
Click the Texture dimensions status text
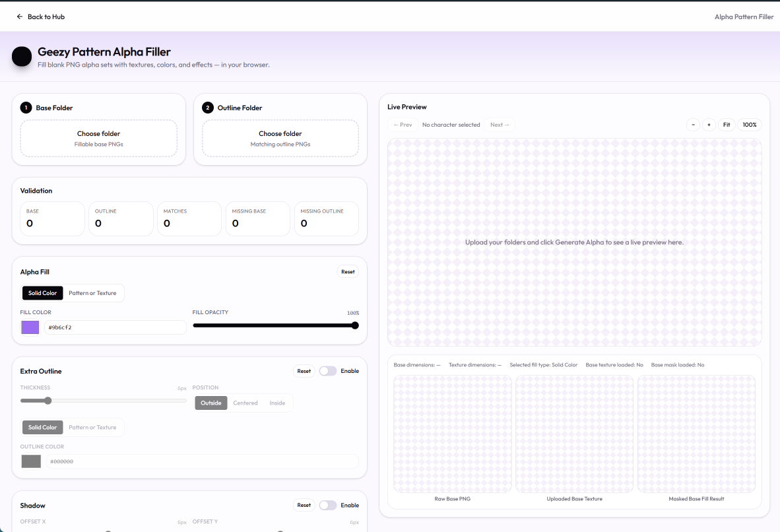coord(475,365)
